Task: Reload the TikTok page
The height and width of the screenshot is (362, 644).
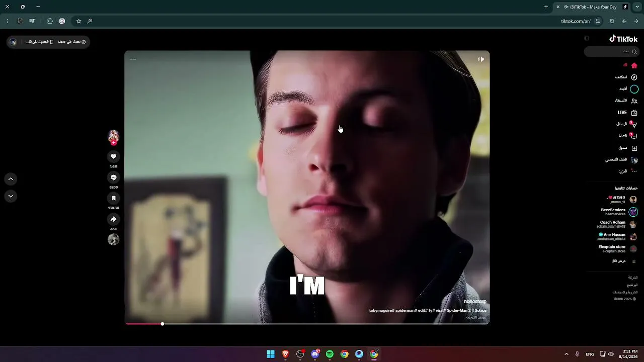Action: (612, 21)
